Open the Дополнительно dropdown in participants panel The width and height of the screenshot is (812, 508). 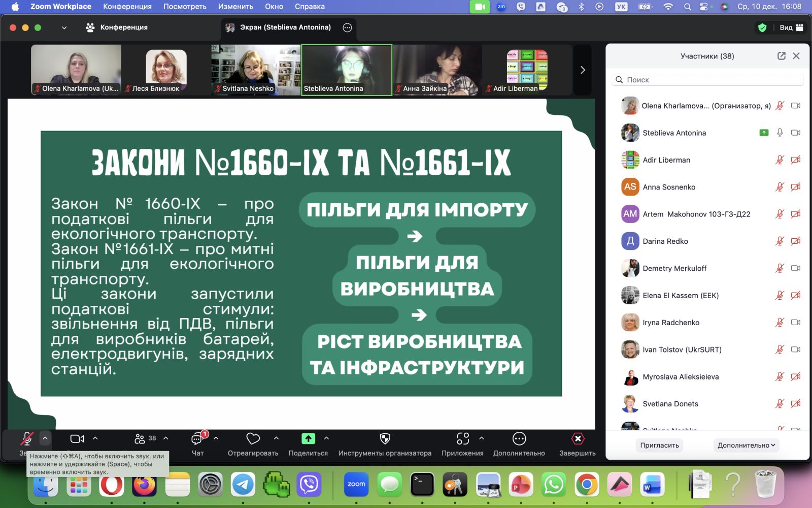tap(746, 445)
